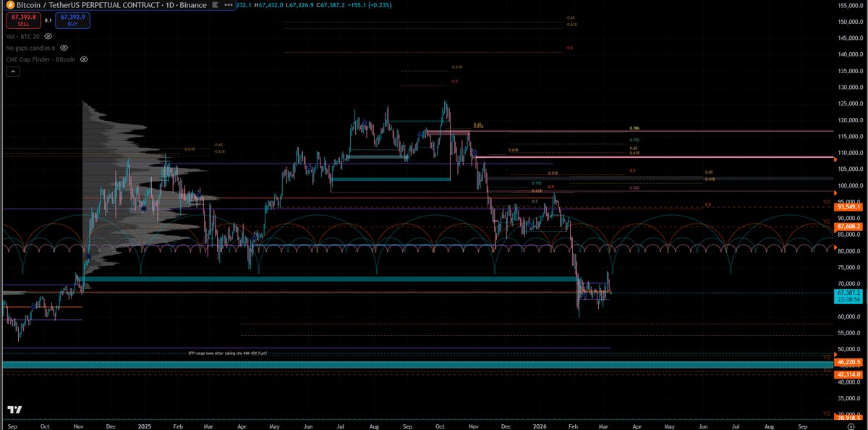The image size is (868, 430).
Task: Click the Bitcoin orange coin symbol icon
Action: pyautogui.click(x=9, y=5)
